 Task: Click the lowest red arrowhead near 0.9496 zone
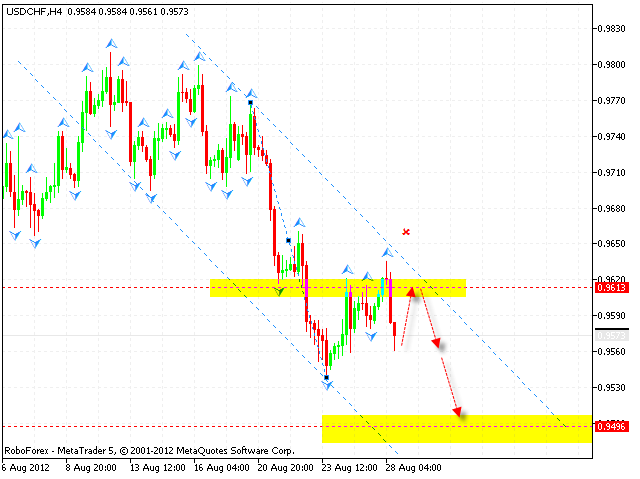tap(458, 409)
